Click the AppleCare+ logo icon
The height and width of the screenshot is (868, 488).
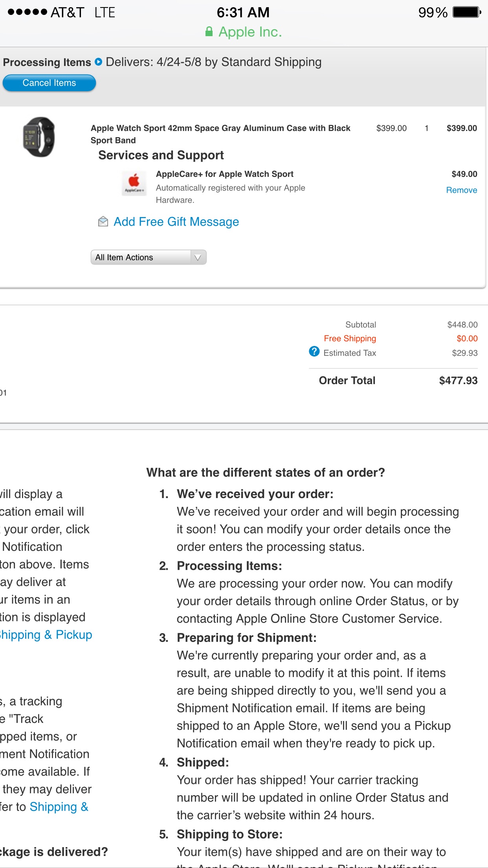coord(134,183)
